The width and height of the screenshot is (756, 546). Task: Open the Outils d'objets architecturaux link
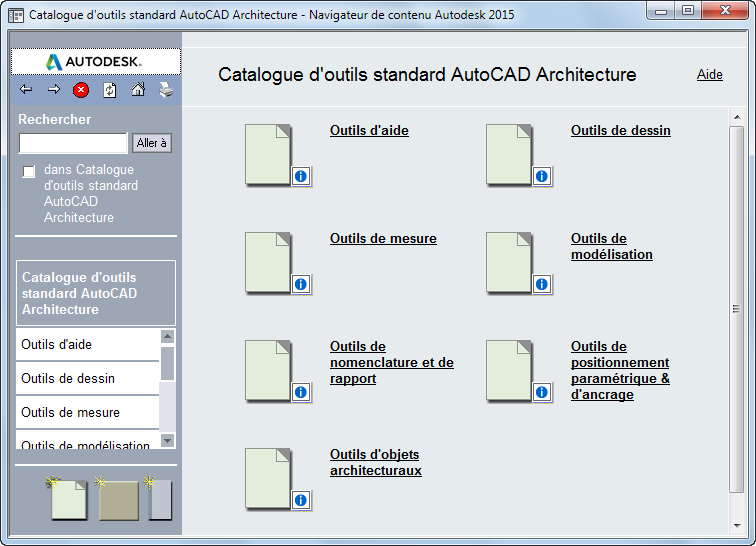click(376, 462)
